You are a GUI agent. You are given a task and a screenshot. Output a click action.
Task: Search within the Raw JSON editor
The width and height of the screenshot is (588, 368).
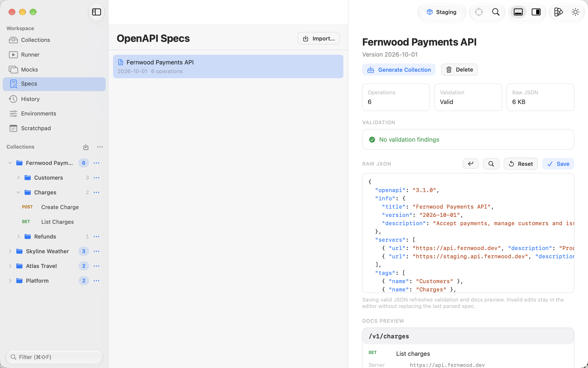[491, 164]
